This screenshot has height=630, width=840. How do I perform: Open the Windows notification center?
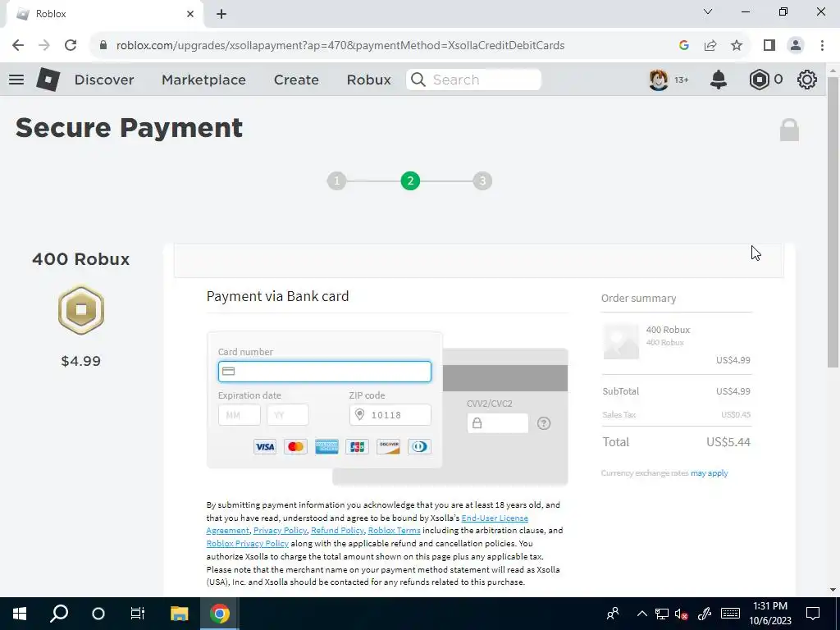(x=813, y=614)
